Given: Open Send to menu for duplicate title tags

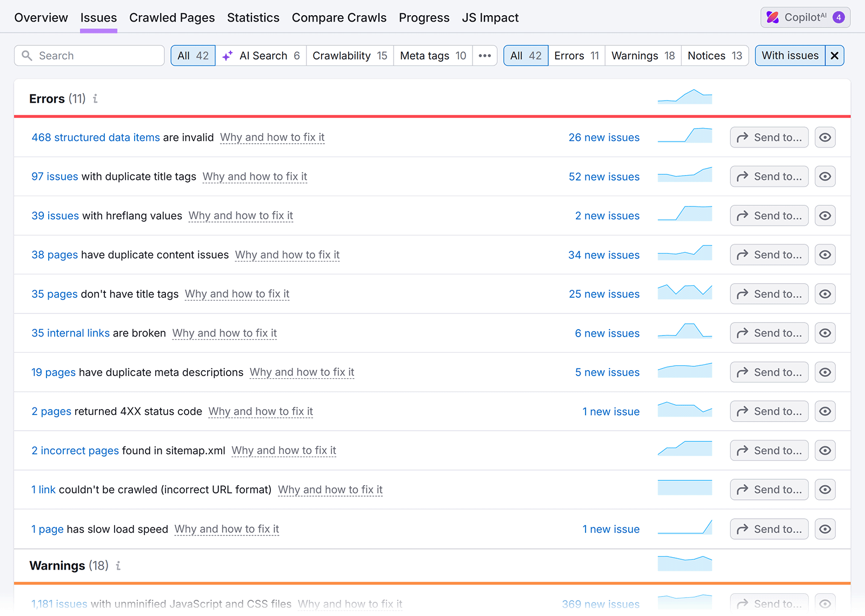Looking at the screenshot, I should point(769,176).
